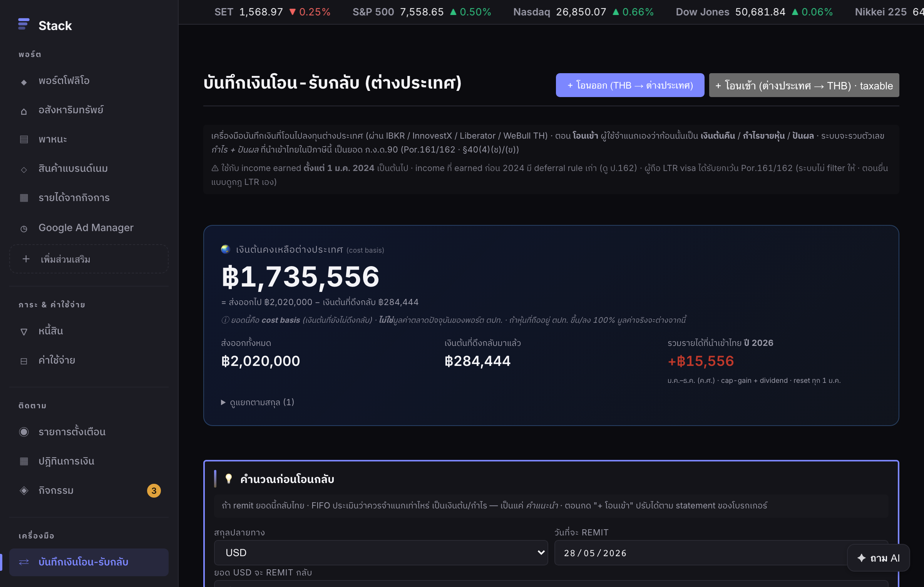
Task: Click + โอนออก (THB → ต่างประเทศ) button
Action: (x=630, y=85)
